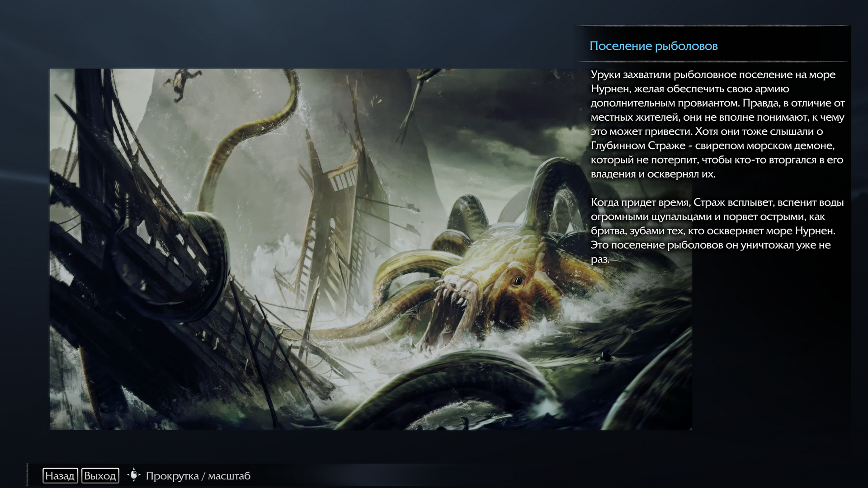Click the mouse scroll wheel icon
Image resolution: width=868 pixels, height=488 pixels.
(134, 475)
